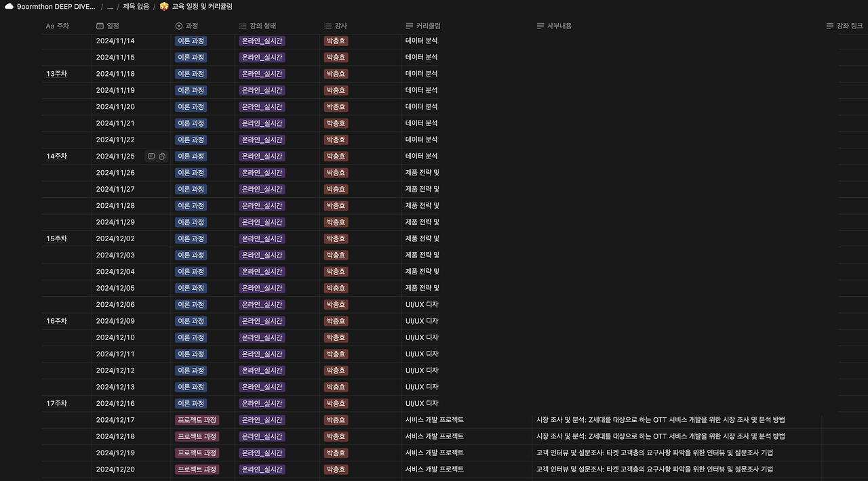Open the 교육 일정 및 커리큘럼 breadcrumb title
Image resolution: width=868 pixels, height=481 pixels.
point(202,6)
